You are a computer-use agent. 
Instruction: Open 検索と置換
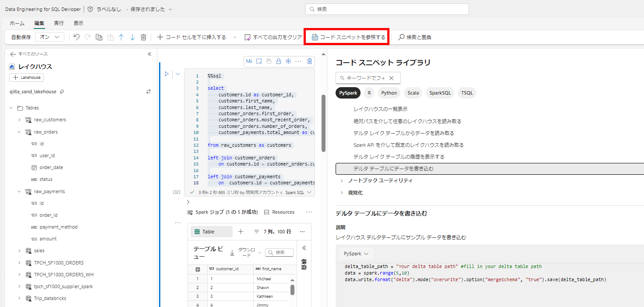point(415,37)
